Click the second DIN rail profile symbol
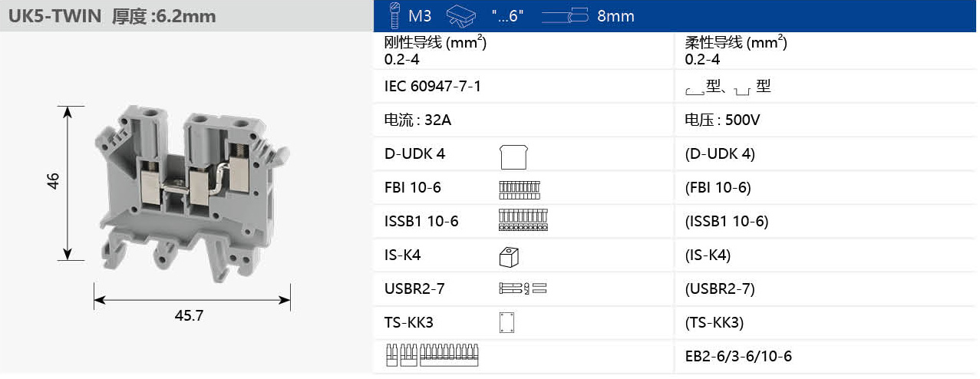 click(742, 91)
